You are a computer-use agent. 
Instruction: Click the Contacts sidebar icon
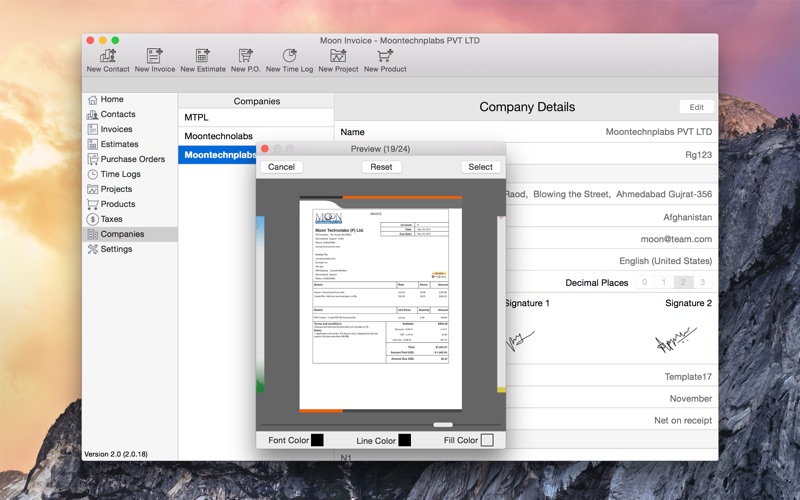(x=92, y=114)
